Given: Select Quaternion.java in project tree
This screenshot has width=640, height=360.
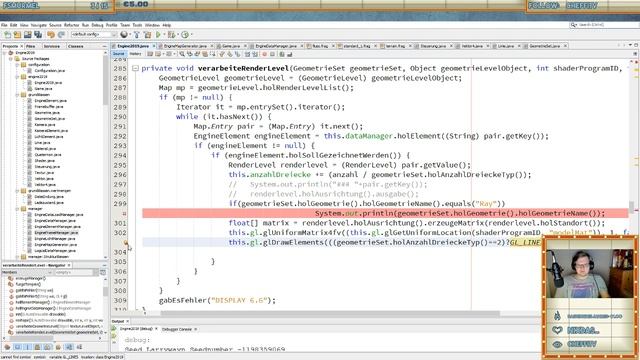Looking at the screenshot, I should (48, 155).
